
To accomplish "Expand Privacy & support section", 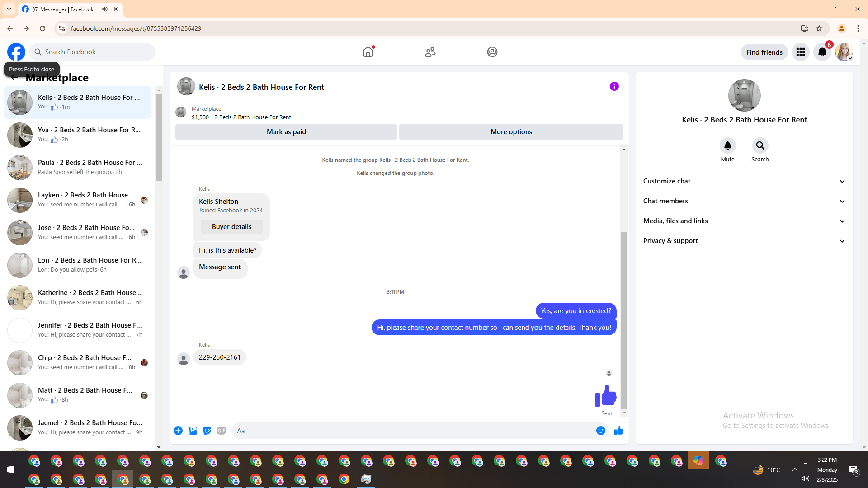I will click(744, 241).
